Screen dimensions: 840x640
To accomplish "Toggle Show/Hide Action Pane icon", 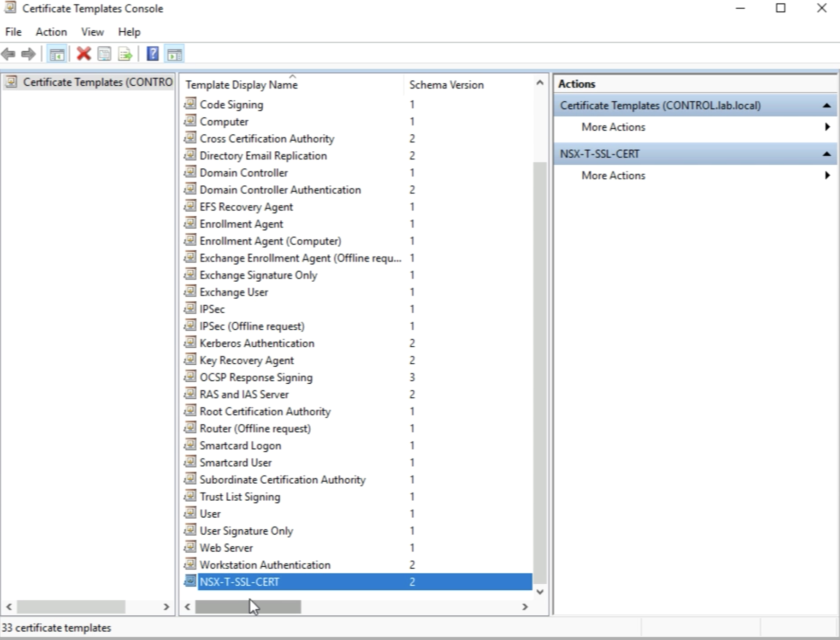I will pyautogui.click(x=175, y=54).
